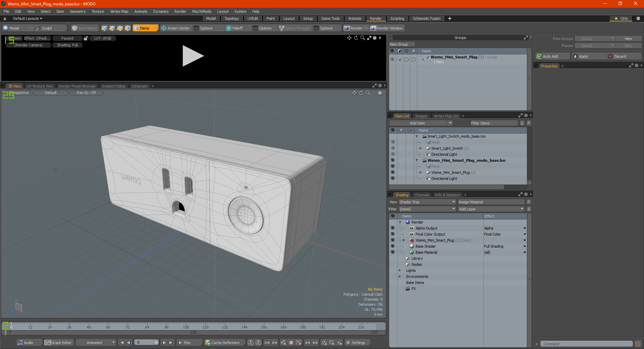Expand the Environments node

pos(400,277)
